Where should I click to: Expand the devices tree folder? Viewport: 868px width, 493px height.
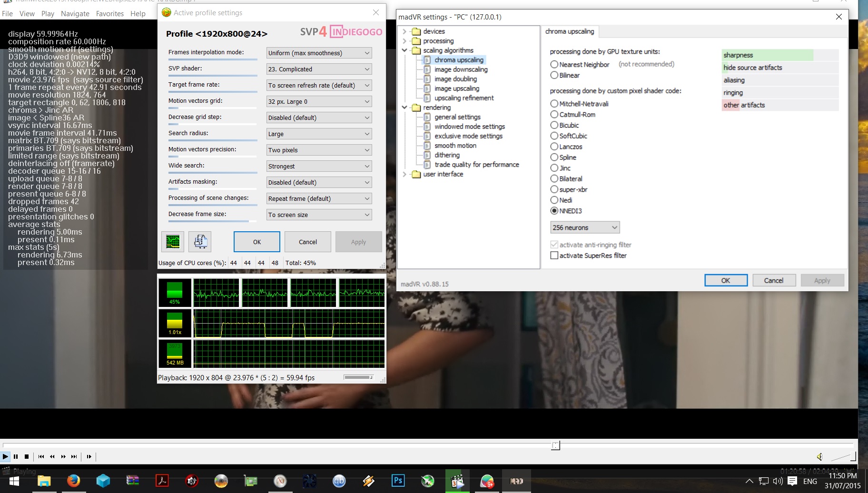coord(404,31)
